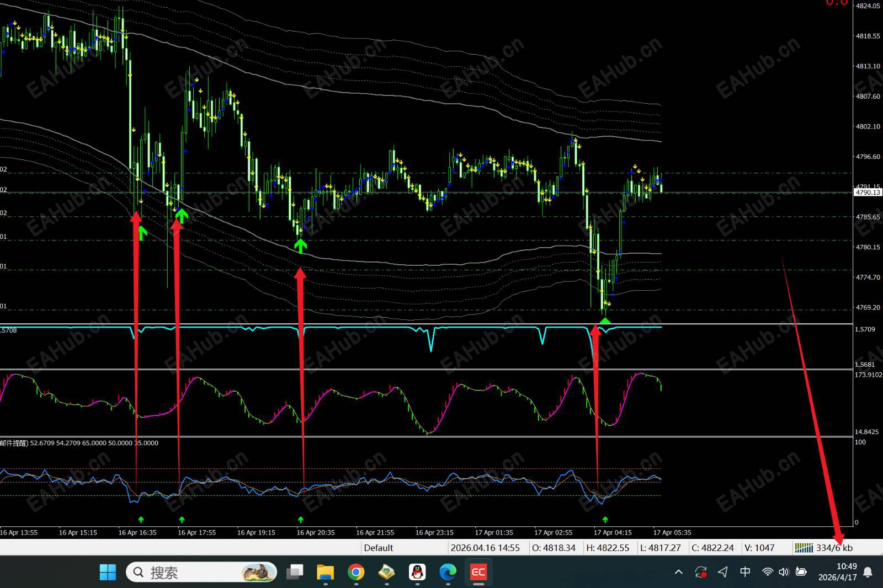Select the green triangle marker near 17 Apr 04:15 low

click(605, 320)
